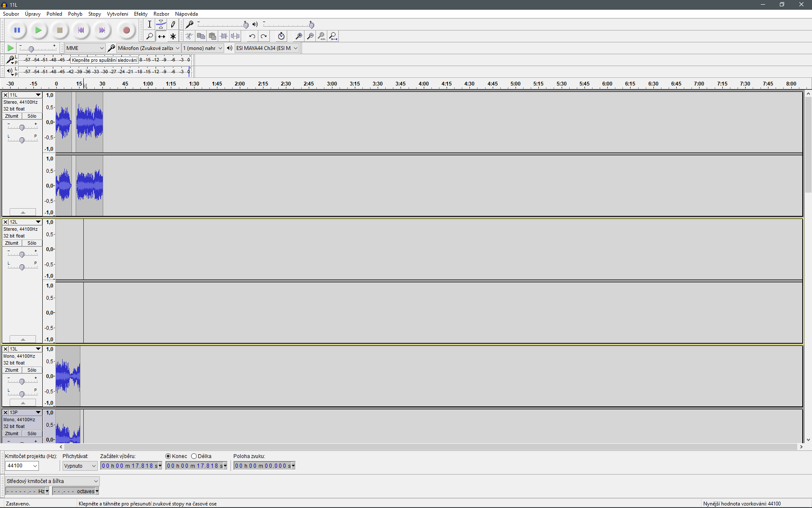
Task: Click the gain slider of track 11L
Action: click(22, 127)
